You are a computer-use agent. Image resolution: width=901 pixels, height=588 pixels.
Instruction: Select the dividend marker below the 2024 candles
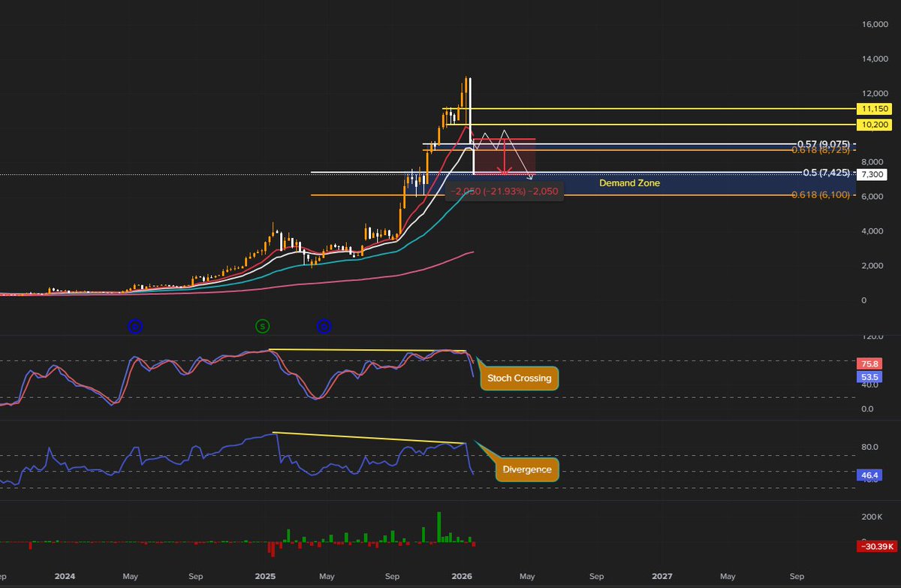(x=134, y=326)
